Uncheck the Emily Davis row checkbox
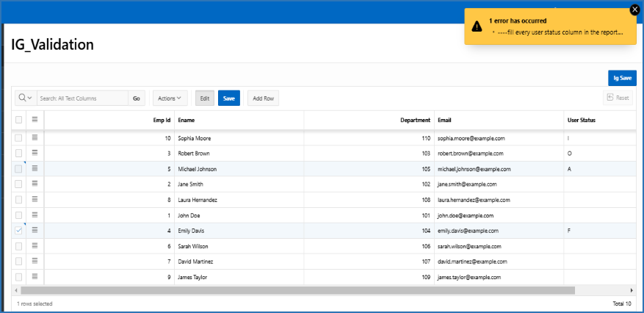644x313 pixels. [19, 231]
